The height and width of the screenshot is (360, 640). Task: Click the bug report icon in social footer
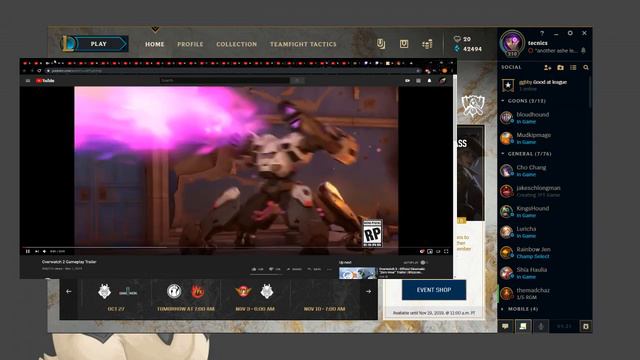click(x=586, y=326)
